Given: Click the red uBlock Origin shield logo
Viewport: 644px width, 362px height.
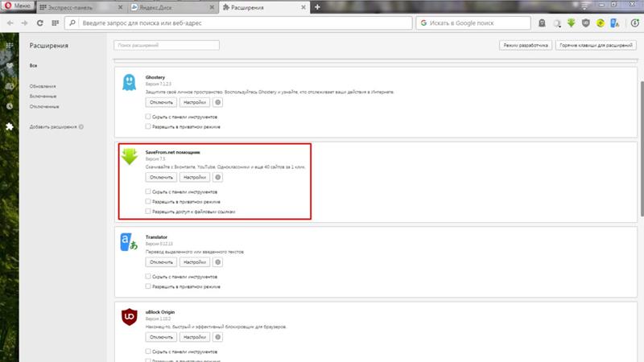Looking at the screenshot, I should pyautogui.click(x=130, y=317).
